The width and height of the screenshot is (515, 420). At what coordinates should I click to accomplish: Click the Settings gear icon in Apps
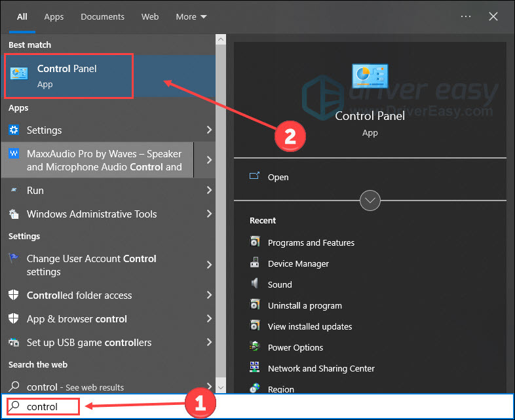coord(14,130)
